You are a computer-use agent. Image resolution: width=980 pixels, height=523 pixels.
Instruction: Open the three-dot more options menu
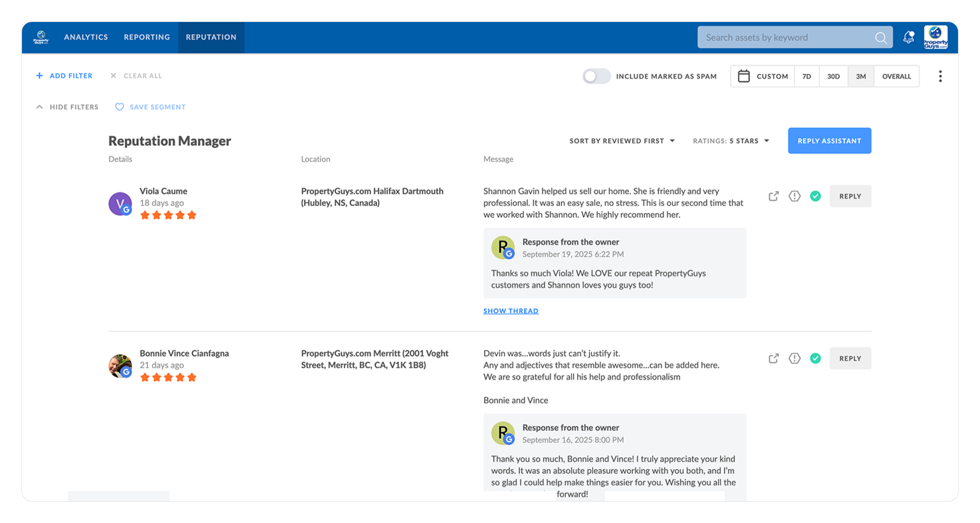(940, 76)
